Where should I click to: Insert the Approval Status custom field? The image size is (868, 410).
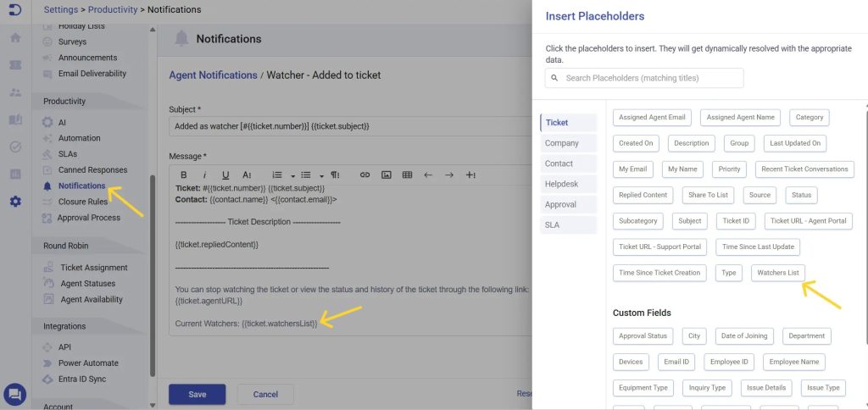point(643,335)
